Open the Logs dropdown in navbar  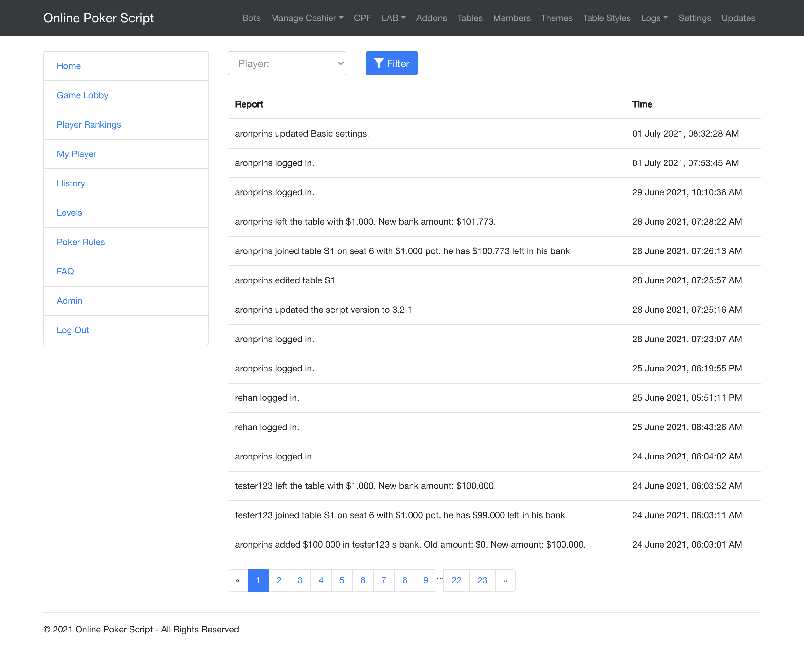(654, 18)
